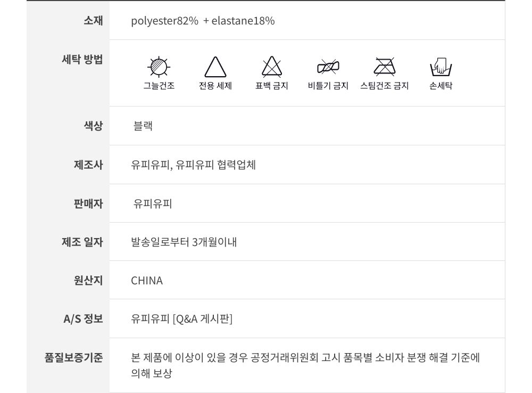Click the do-not-wring (비틀기 금지) icon
Screen dimensions: 532x393
pos(328,68)
